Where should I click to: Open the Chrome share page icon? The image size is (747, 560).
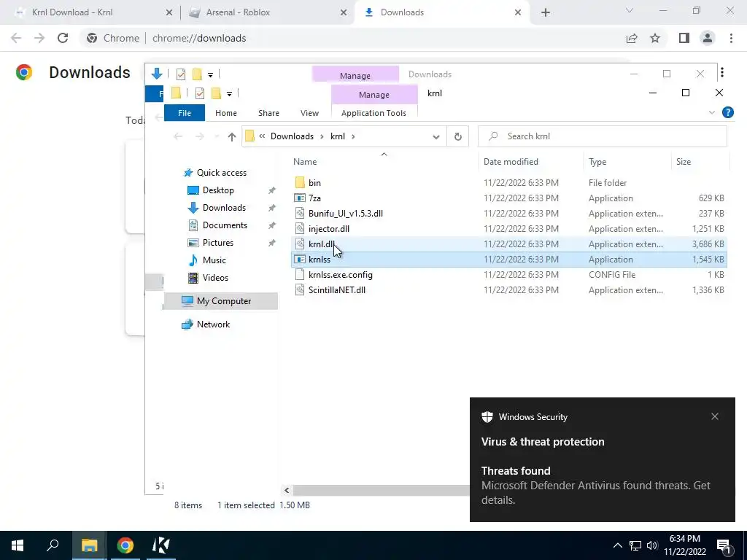click(x=632, y=38)
